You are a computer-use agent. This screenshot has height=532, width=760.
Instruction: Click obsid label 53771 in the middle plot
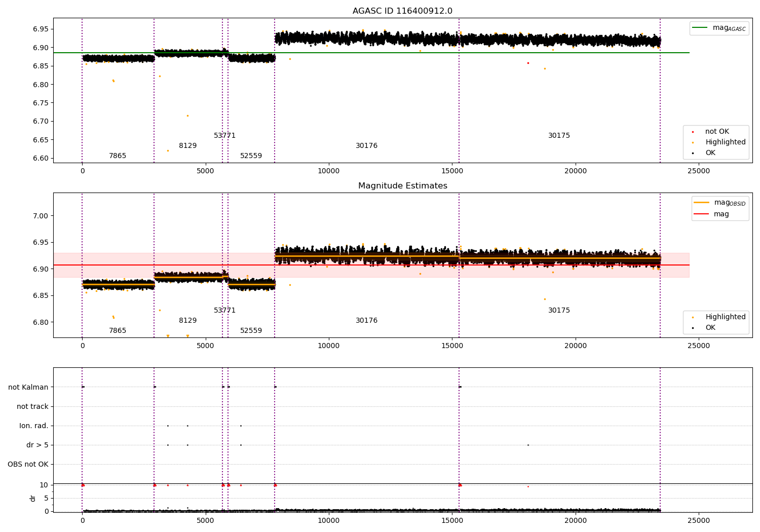coord(224,311)
